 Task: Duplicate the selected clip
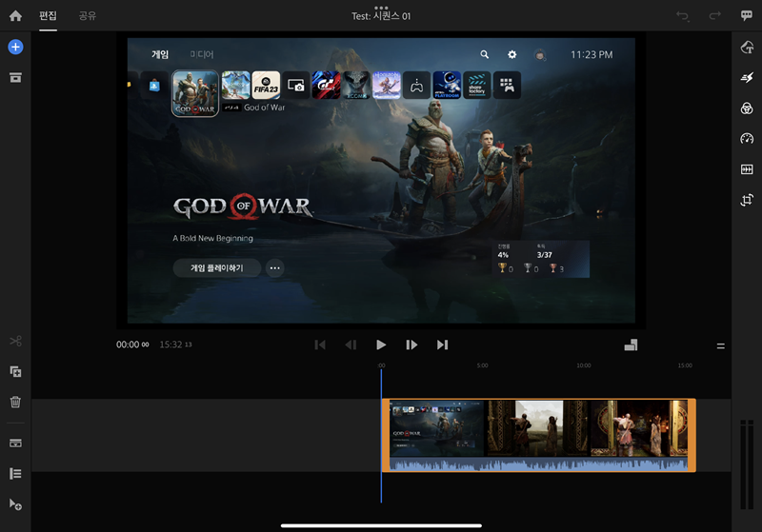coord(15,372)
